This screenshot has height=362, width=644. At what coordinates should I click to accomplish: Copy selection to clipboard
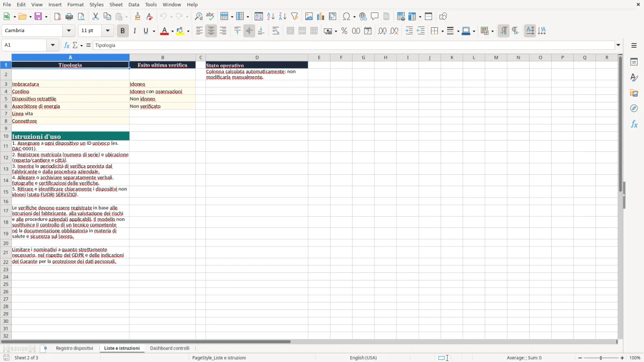click(x=107, y=17)
